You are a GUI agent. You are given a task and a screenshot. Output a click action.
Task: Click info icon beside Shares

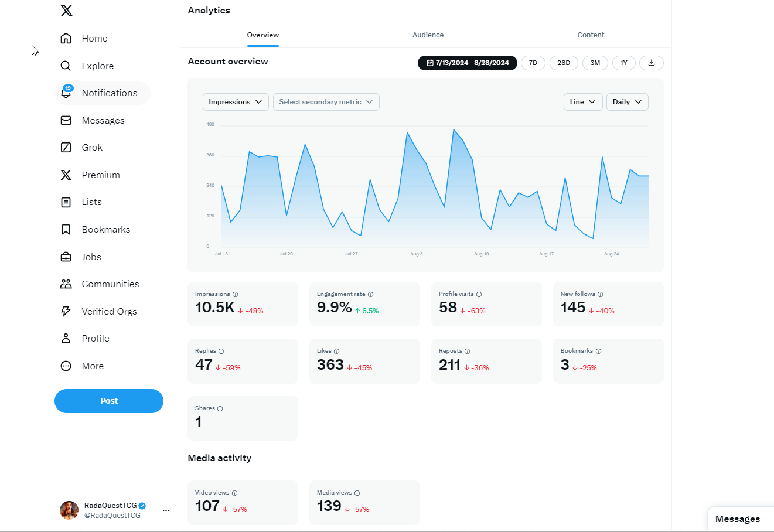pyautogui.click(x=220, y=408)
